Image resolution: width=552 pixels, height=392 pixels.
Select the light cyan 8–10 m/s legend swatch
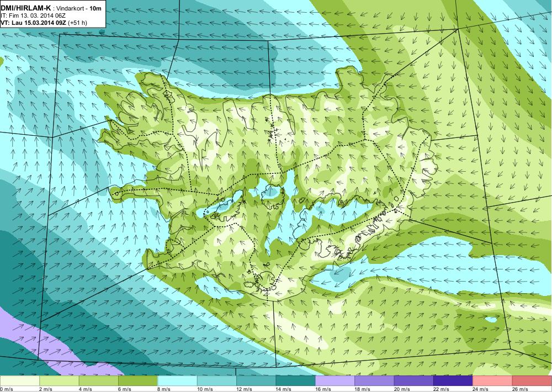pos(177,381)
